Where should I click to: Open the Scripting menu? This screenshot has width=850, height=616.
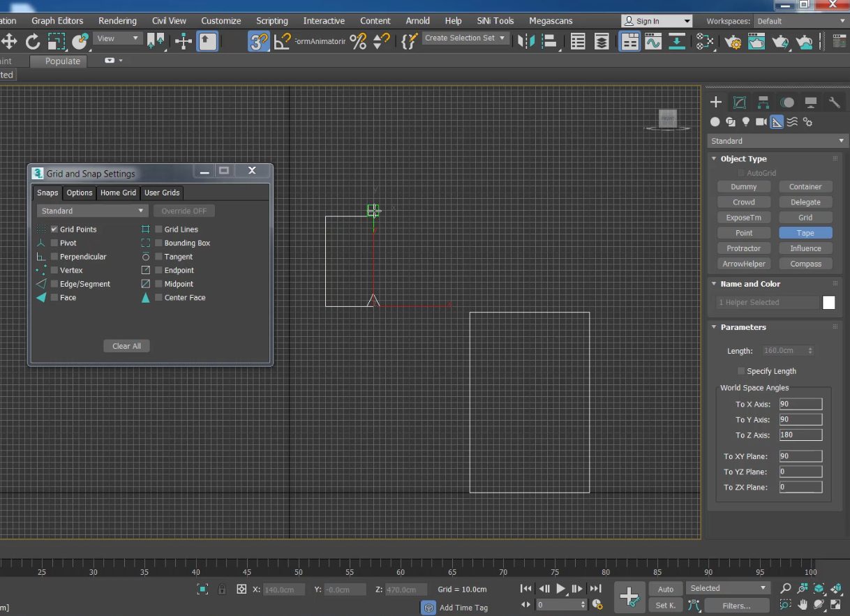pos(272,21)
